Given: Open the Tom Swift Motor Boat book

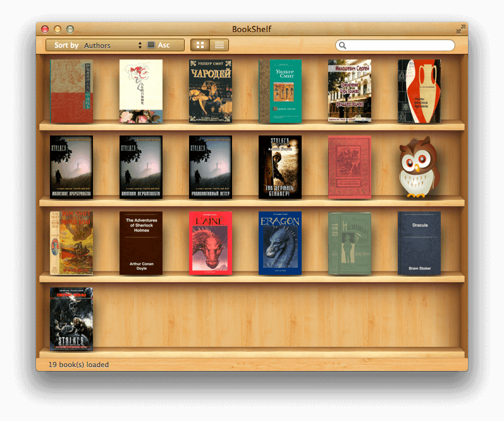Looking at the screenshot, I should [x=71, y=243].
